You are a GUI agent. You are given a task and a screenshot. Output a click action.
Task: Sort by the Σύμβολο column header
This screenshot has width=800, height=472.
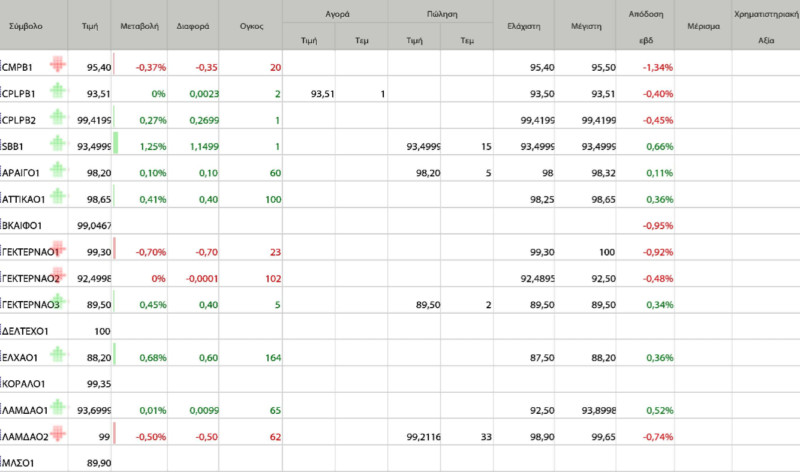point(26,26)
